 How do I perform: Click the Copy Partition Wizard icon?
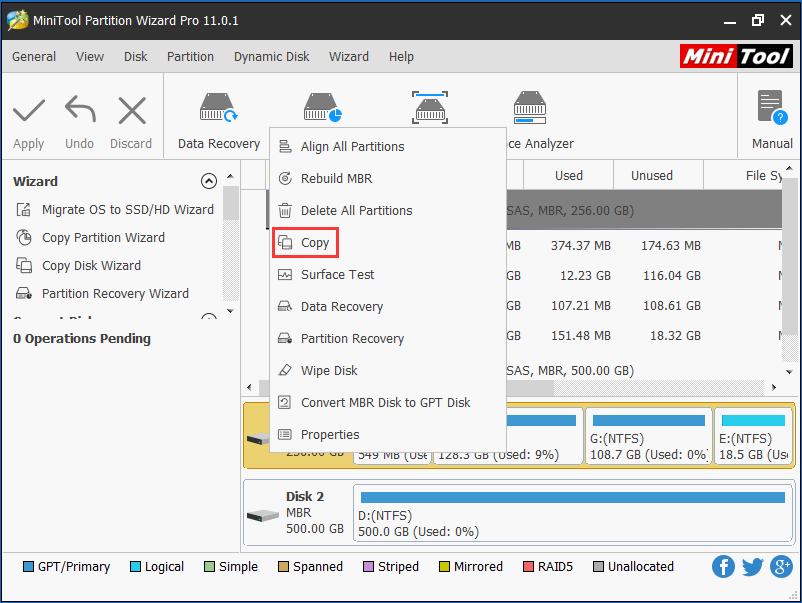(x=24, y=237)
